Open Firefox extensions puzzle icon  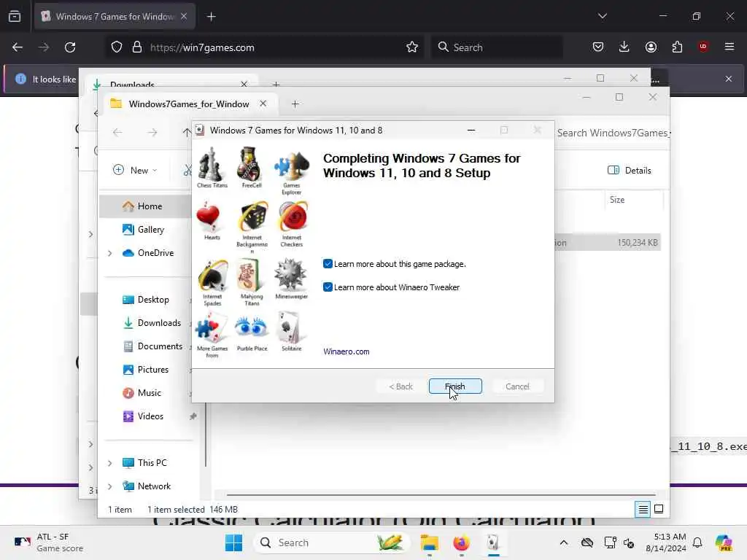coord(677,47)
